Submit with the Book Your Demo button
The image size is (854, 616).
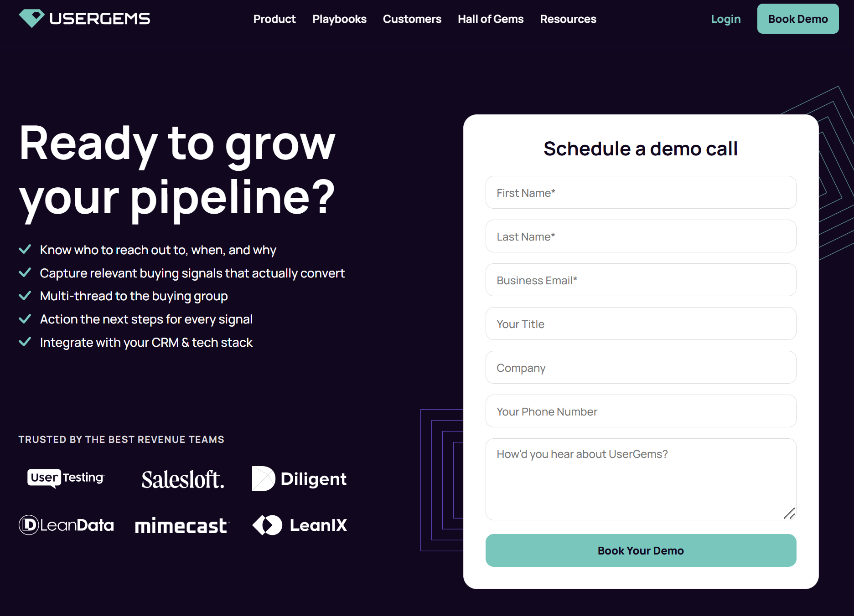tap(641, 550)
